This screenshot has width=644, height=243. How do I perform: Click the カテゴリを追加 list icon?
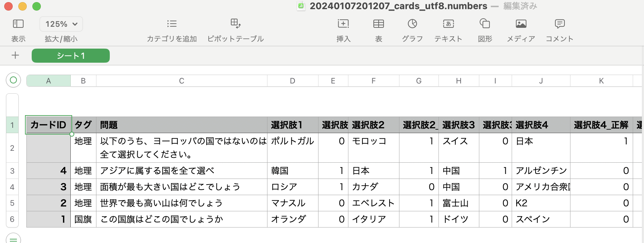[172, 24]
